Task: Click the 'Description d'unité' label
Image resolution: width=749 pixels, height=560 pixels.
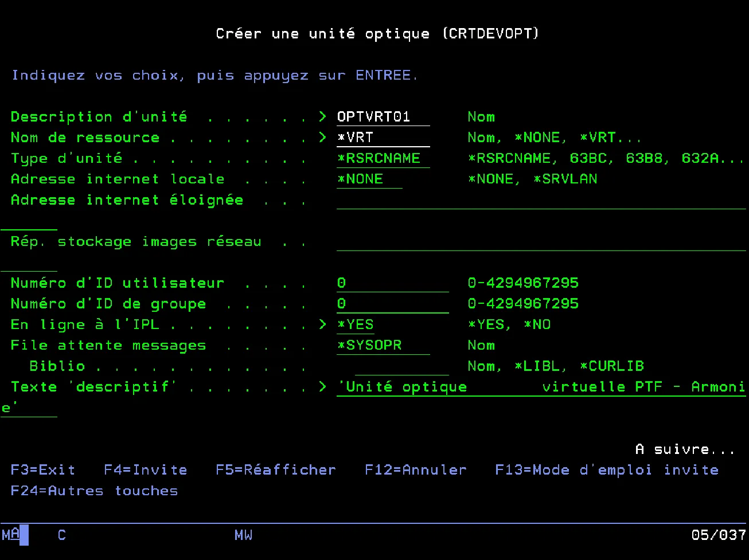Action: 99,117
